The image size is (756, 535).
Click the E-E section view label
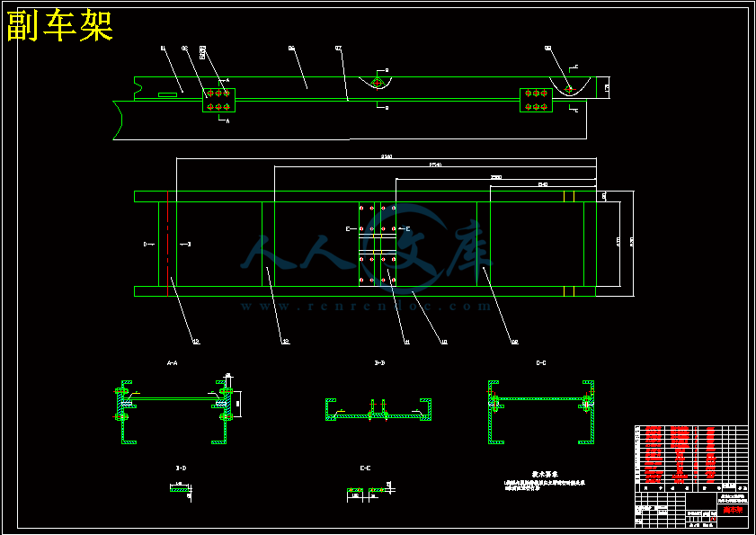click(x=365, y=468)
